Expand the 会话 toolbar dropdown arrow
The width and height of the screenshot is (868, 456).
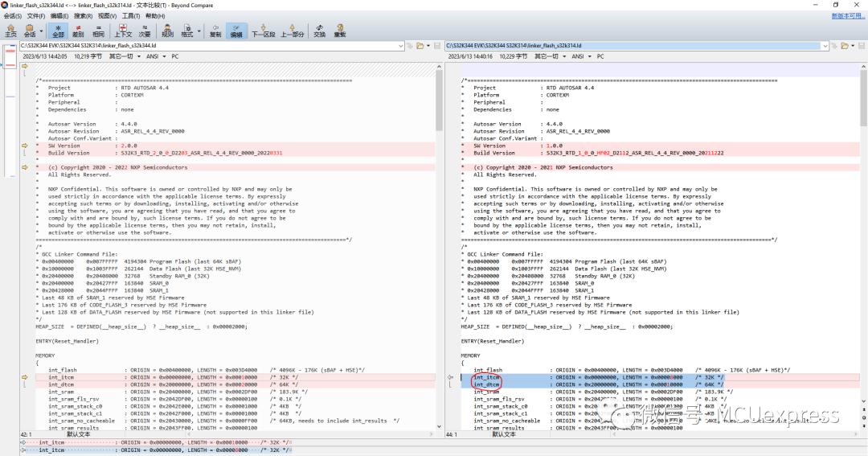click(41, 31)
